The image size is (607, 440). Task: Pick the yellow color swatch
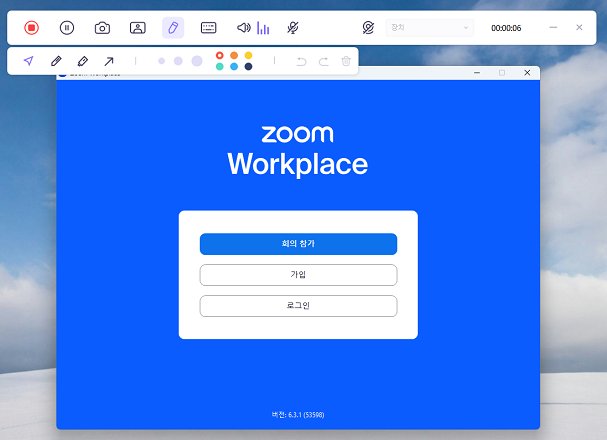(x=249, y=55)
